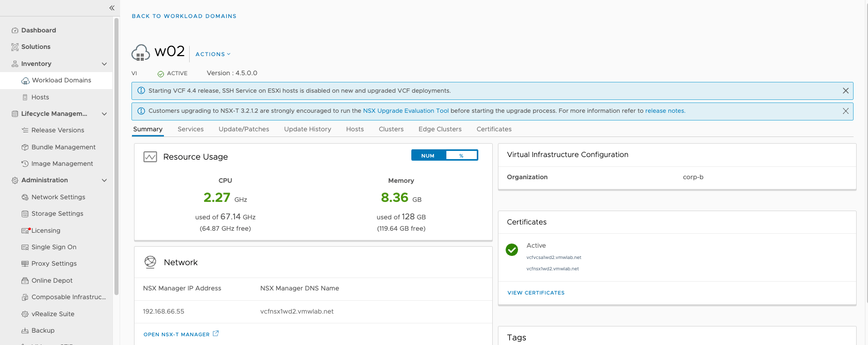The height and width of the screenshot is (345, 868).
Task: Open the Update History tab
Action: pos(308,129)
